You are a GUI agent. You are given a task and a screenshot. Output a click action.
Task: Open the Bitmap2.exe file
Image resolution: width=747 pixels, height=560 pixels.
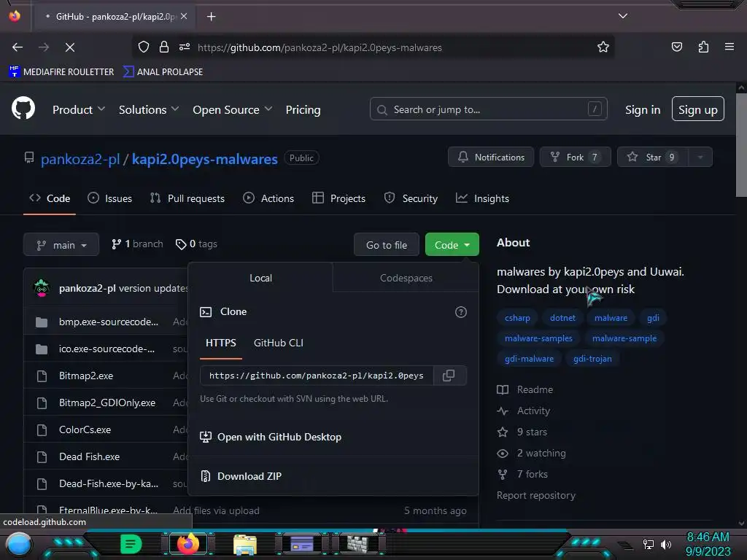click(x=86, y=376)
